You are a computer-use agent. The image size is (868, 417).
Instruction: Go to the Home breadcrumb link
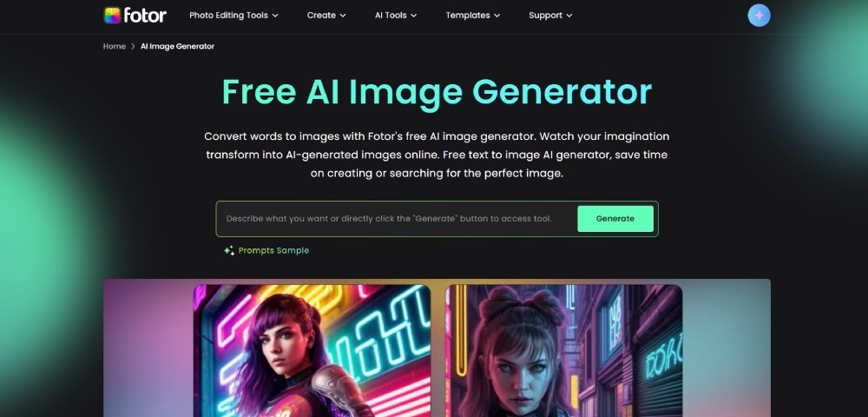point(114,47)
